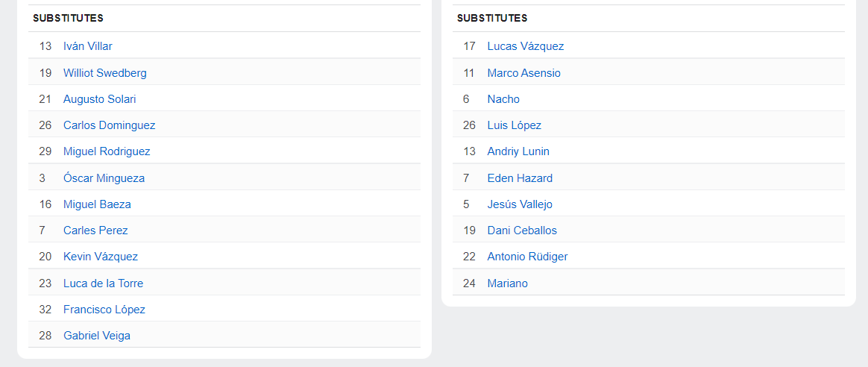Open the Óscar Mingueza link
This screenshot has width=868, height=367.
[104, 178]
